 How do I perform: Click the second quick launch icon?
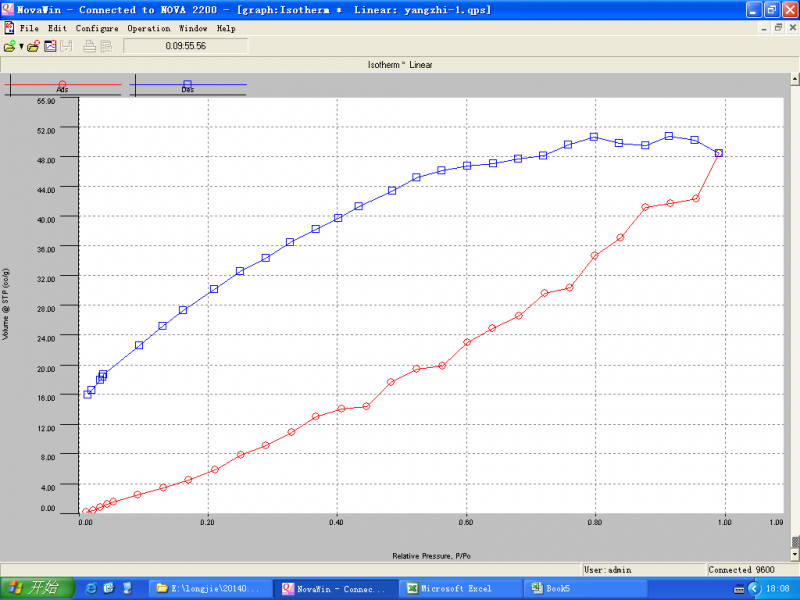point(109,588)
